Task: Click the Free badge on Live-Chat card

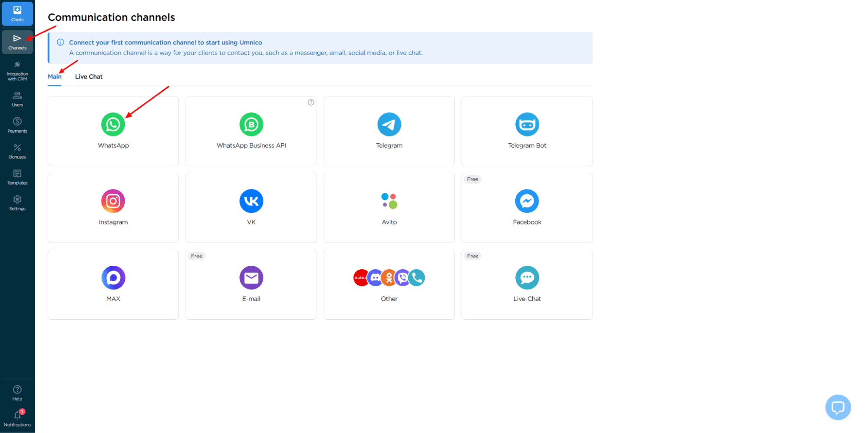Action: tap(472, 256)
